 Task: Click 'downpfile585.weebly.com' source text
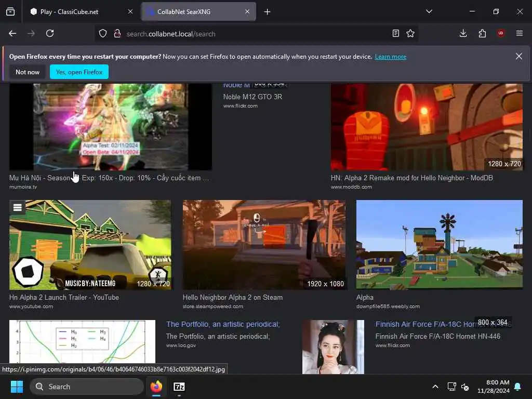pyautogui.click(x=388, y=307)
